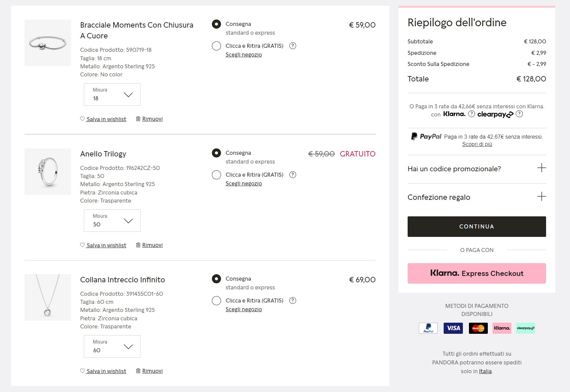Follow the Italia shipping link

point(485,371)
